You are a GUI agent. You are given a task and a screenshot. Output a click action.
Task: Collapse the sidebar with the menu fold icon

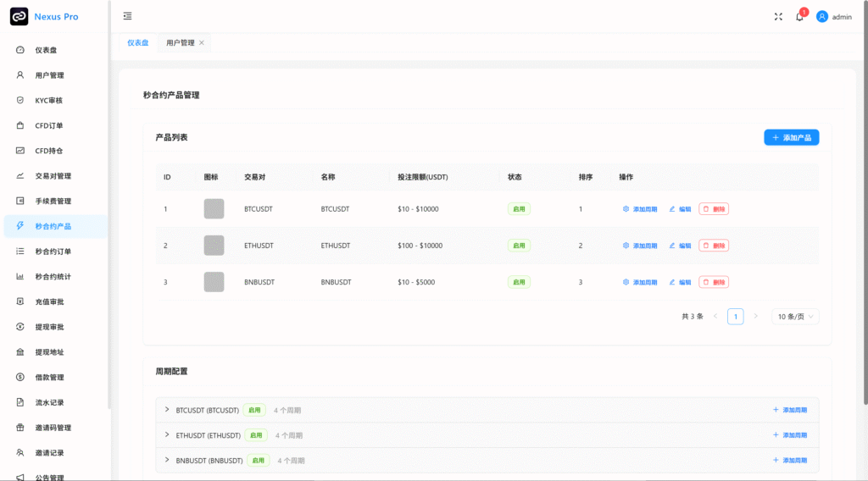[x=127, y=16]
